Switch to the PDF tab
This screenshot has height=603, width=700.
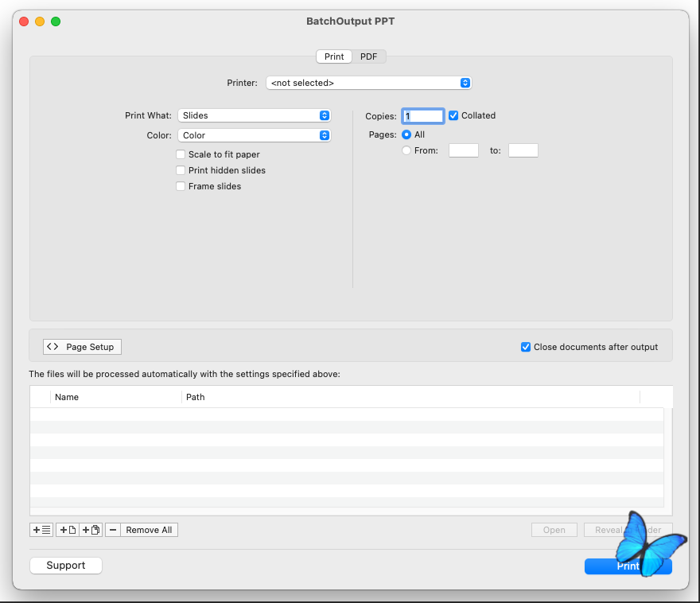pyautogui.click(x=369, y=56)
